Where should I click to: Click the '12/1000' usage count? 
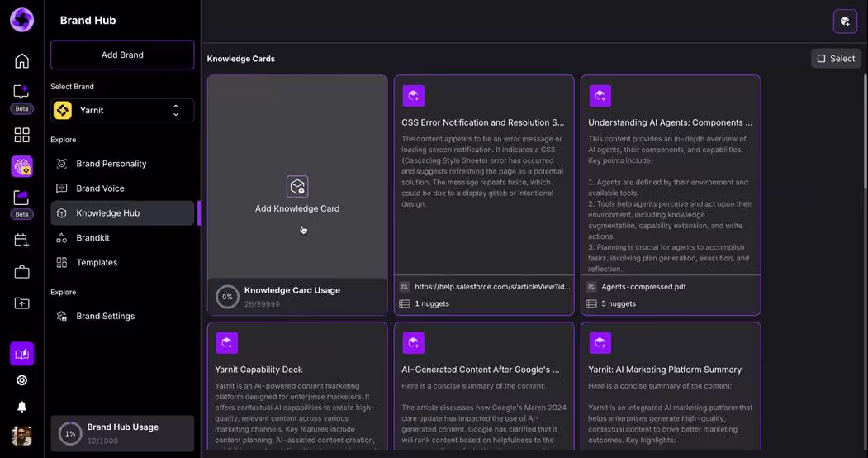click(102, 441)
